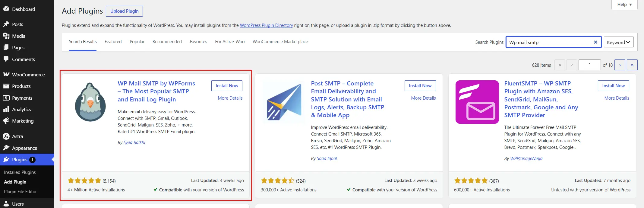The image size is (644, 208).
Task: Click '4+ Million Active Installations' text
Action: tap(96, 190)
